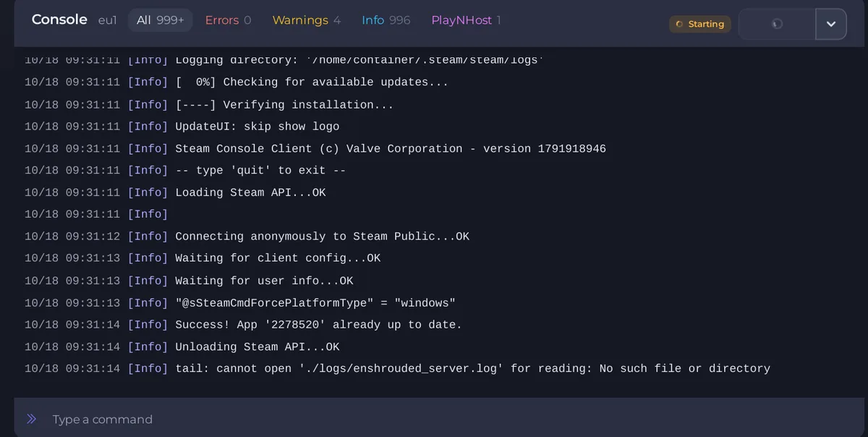Click the 09:31:12 timestamp

coord(93,237)
